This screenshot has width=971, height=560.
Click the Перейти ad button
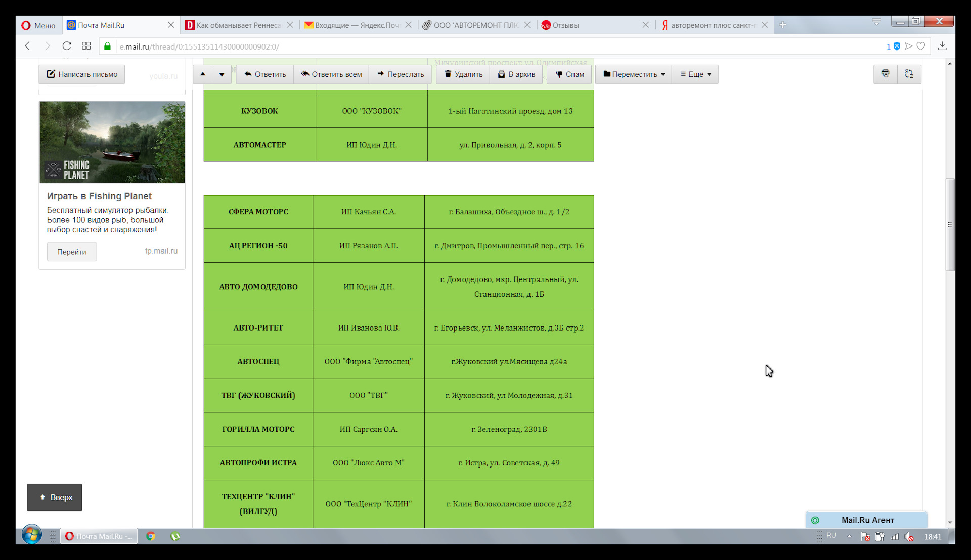pos(72,252)
